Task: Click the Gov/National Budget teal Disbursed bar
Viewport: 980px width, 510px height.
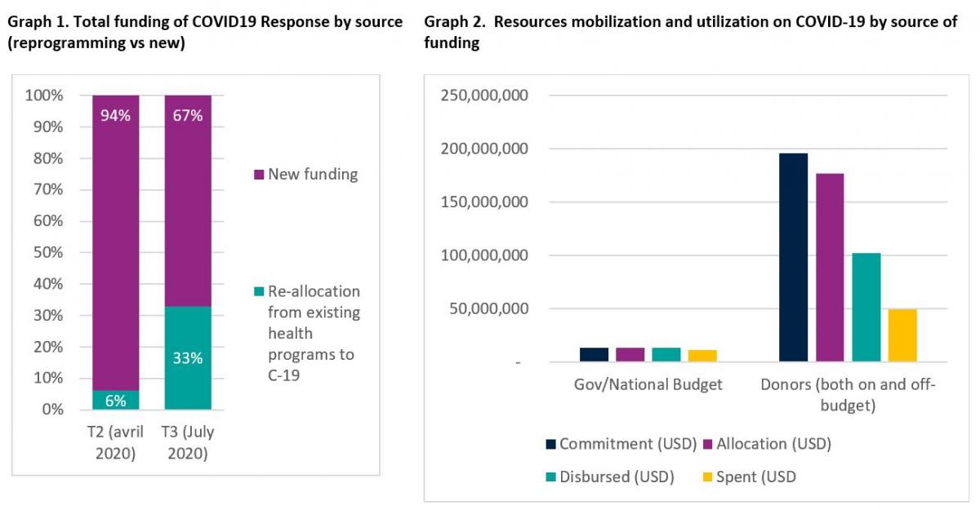Action: click(x=666, y=355)
